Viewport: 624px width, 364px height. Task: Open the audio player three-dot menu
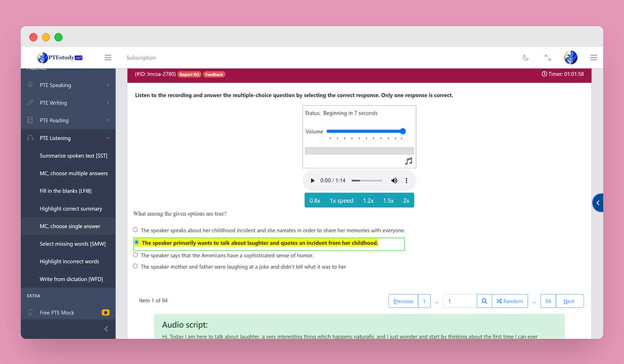pos(407,180)
